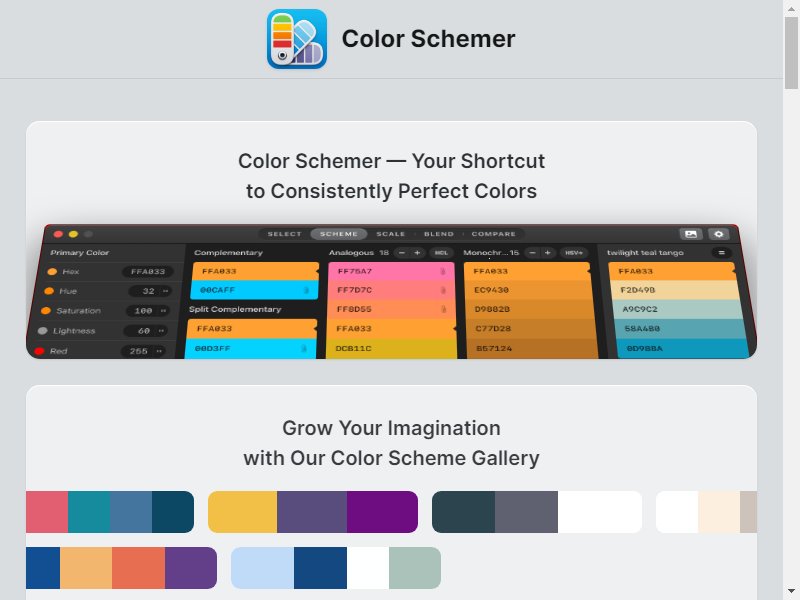Click the Hex field showing FFA033
Screen dimensions: 800x600
(x=148, y=271)
